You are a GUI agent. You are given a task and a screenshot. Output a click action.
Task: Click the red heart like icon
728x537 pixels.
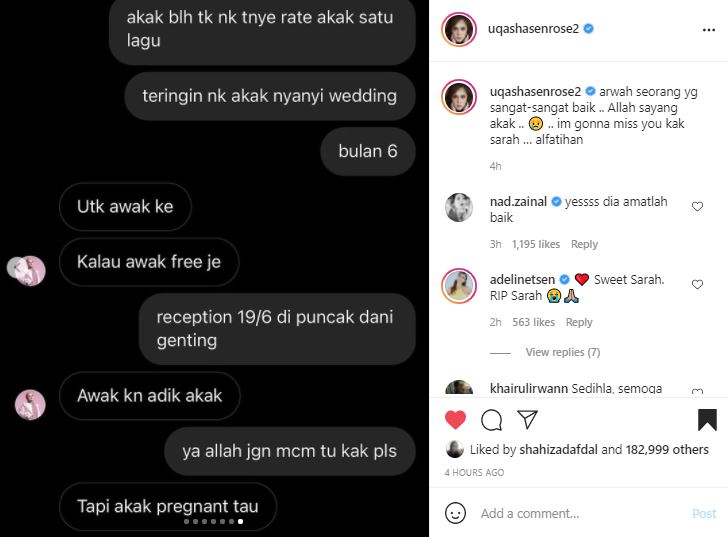455,420
